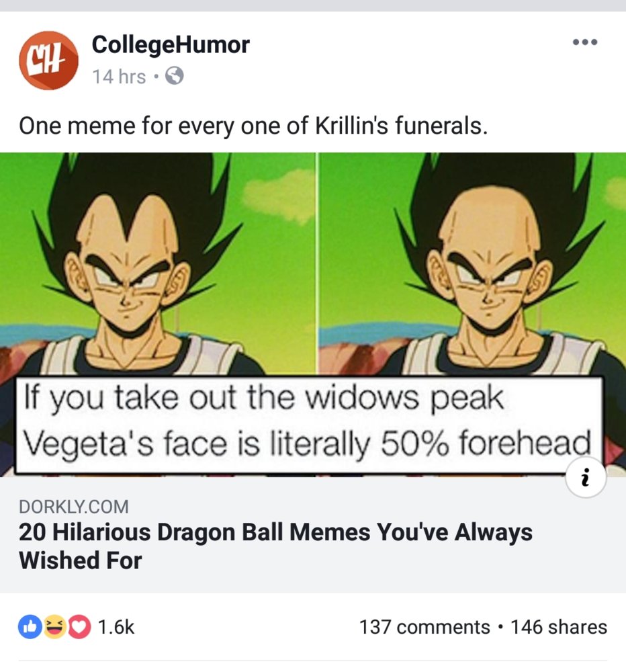View the 146 shares list

click(x=559, y=627)
